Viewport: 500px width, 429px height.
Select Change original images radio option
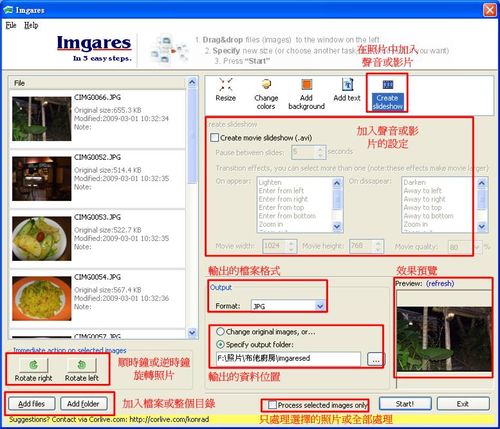(220, 332)
